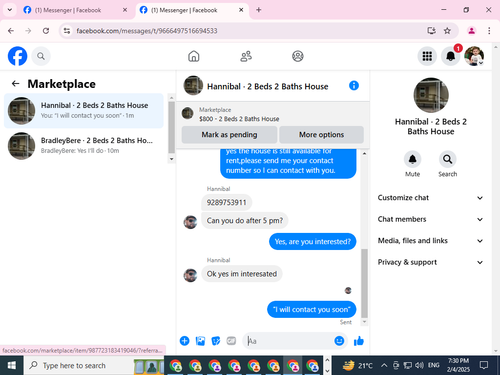Click Mark as pending button
This screenshot has width=500, height=375.
(x=229, y=135)
